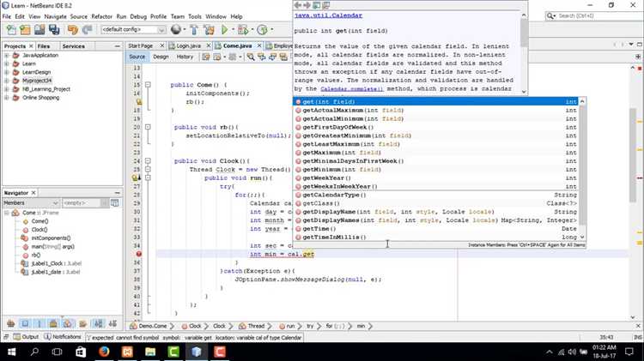Click the Save All toolbar icon
This screenshot has width=644, height=361.
[52, 29]
